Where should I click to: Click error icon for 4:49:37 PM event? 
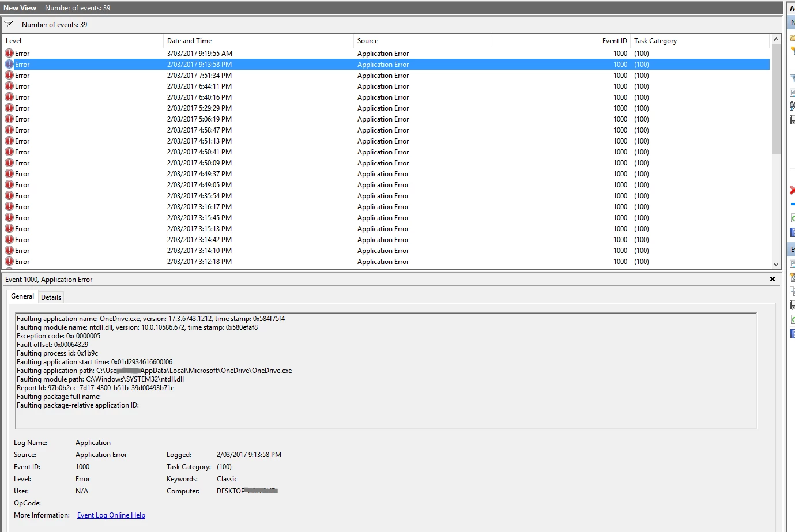pyautogui.click(x=9, y=173)
